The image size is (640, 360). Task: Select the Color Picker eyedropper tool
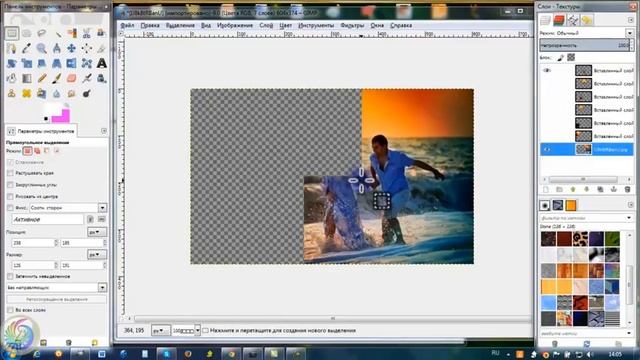[27, 48]
